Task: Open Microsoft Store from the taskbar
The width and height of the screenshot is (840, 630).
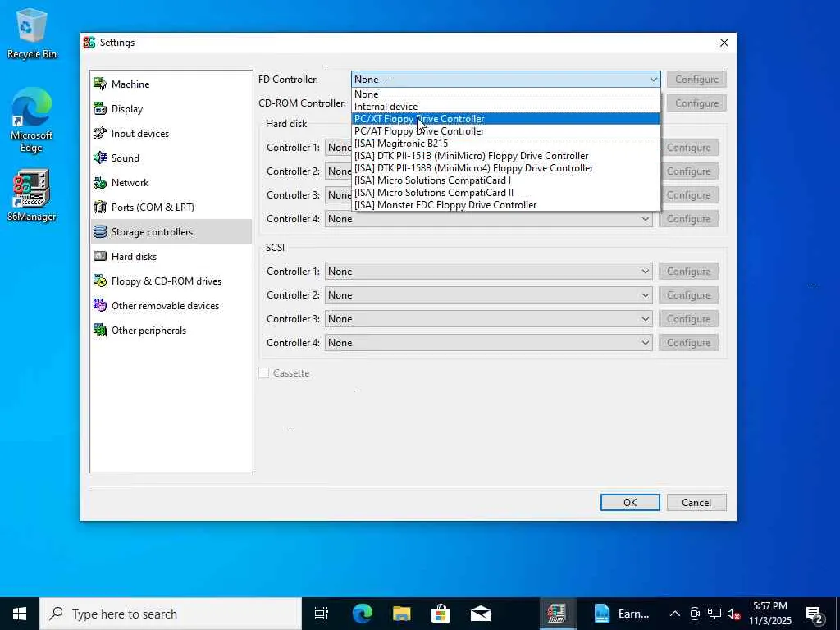Action: (441, 614)
